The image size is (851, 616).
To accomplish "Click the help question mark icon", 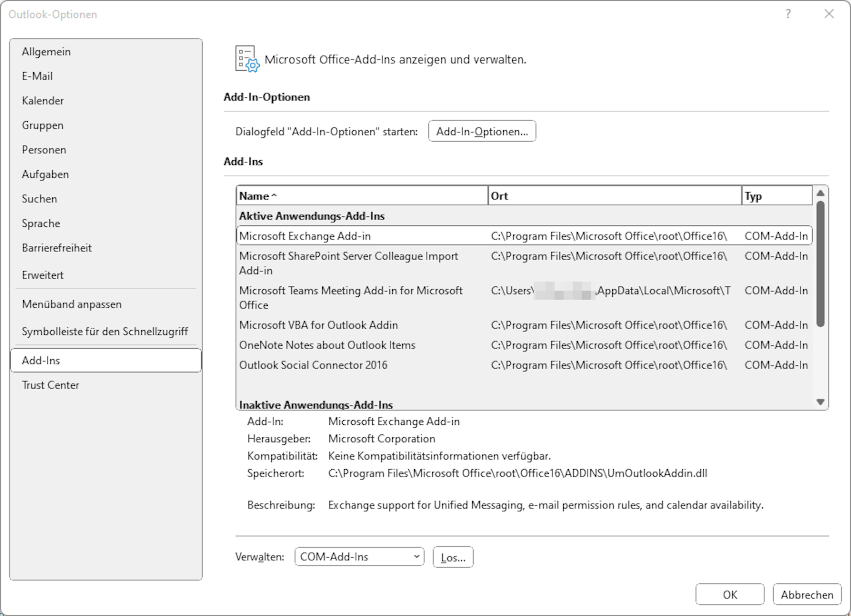I will tap(788, 14).
